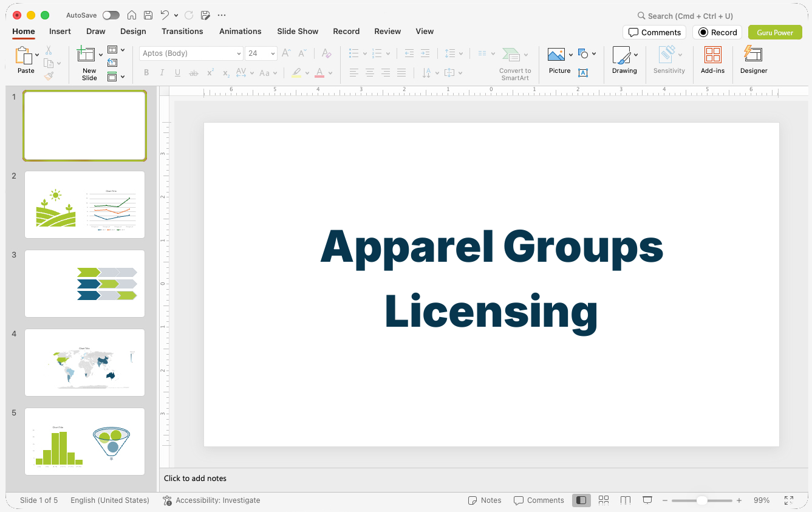
Task: Open the Add-ins gallery icon
Action: (x=713, y=55)
